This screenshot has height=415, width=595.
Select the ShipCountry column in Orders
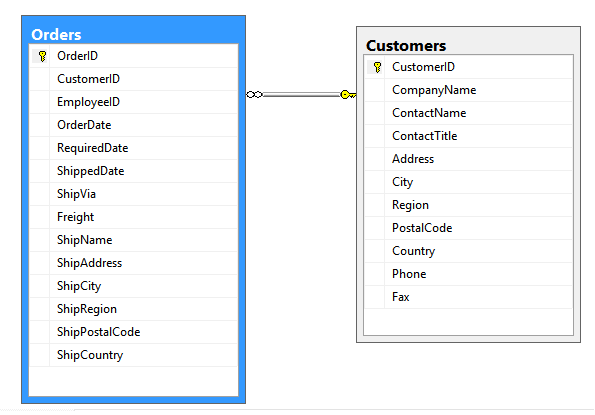click(x=134, y=355)
